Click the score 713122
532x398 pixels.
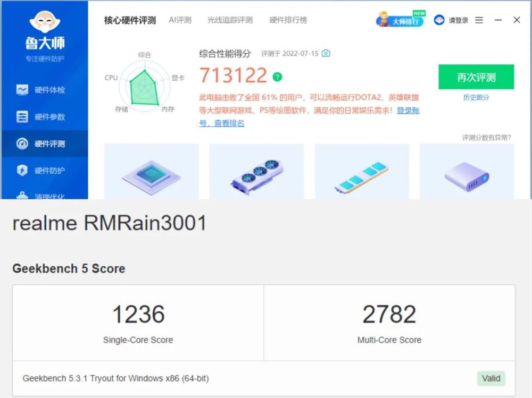click(233, 75)
